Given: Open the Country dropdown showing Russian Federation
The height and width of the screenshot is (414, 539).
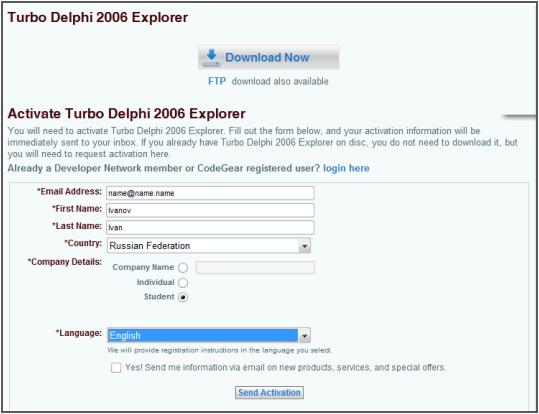Looking at the screenshot, I should pos(209,246).
